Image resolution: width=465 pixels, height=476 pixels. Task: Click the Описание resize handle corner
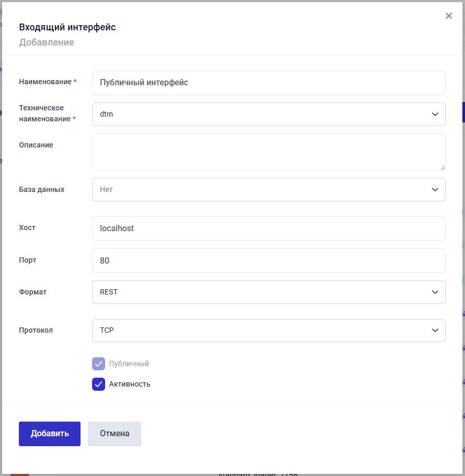tap(443, 167)
